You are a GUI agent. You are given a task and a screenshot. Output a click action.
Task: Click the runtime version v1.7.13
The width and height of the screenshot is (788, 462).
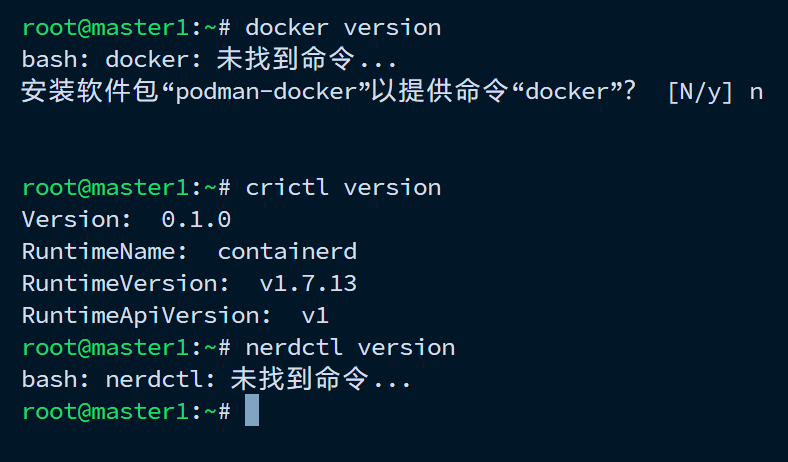click(308, 284)
